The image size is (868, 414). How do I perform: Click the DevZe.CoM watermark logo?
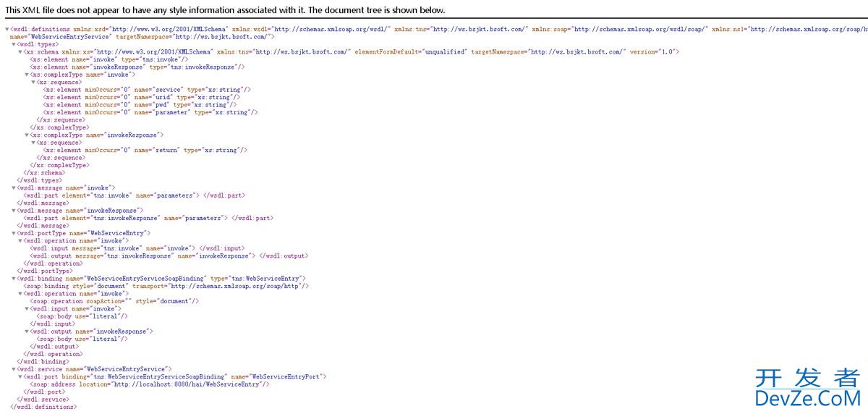pos(807,388)
